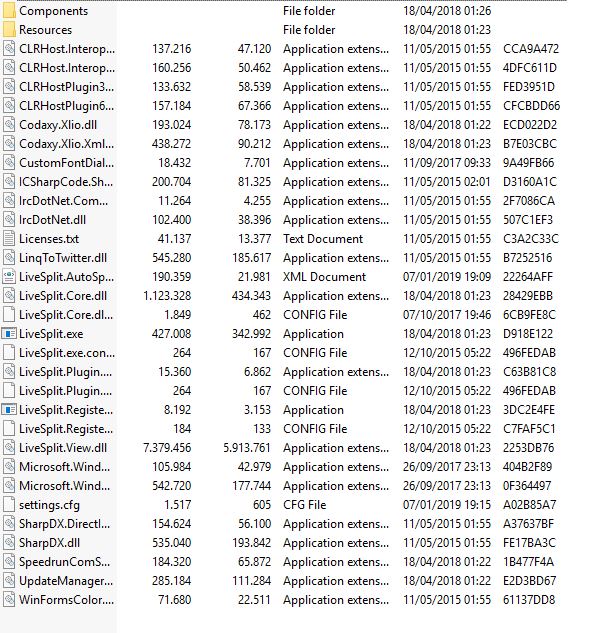Click packed size 185.617
This screenshot has width=610, height=633.
251,258
